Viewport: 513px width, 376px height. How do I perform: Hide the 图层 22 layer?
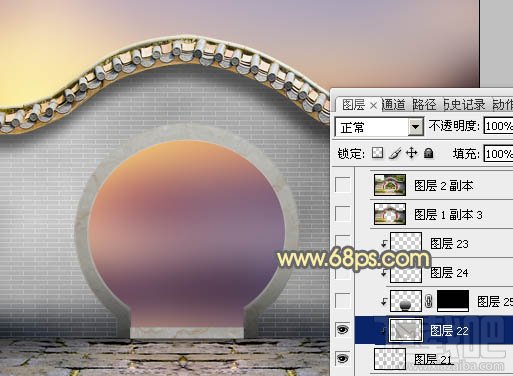[x=342, y=330]
